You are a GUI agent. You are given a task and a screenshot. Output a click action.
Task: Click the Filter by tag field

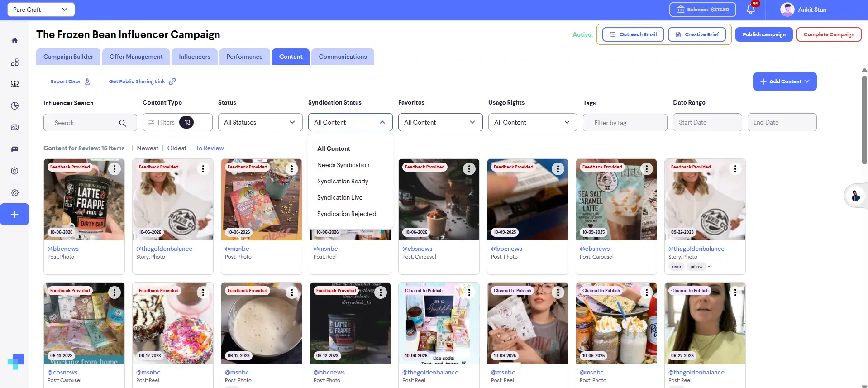(625, 123)
